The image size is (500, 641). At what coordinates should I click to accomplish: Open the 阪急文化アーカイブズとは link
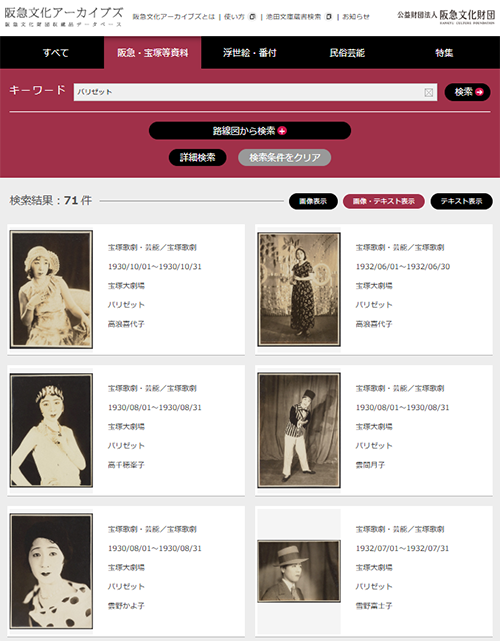pos(173,17)
